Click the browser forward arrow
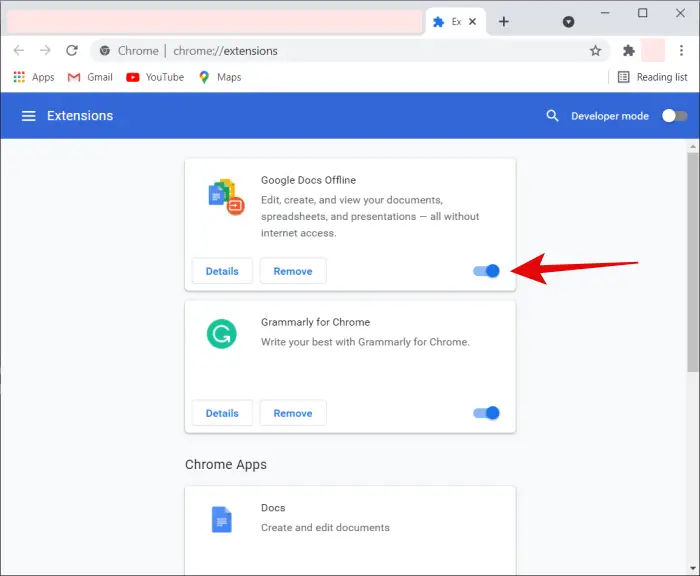This screenshot has height=576, width=700. tap(45, 50)
